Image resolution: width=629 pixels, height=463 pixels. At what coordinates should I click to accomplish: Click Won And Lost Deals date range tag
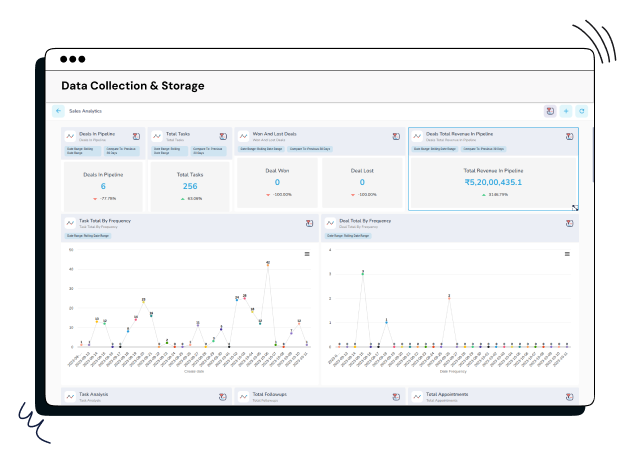261,149
